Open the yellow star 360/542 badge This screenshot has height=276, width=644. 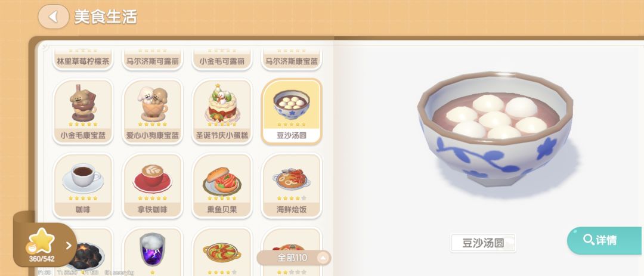click(x=42, y=244)
